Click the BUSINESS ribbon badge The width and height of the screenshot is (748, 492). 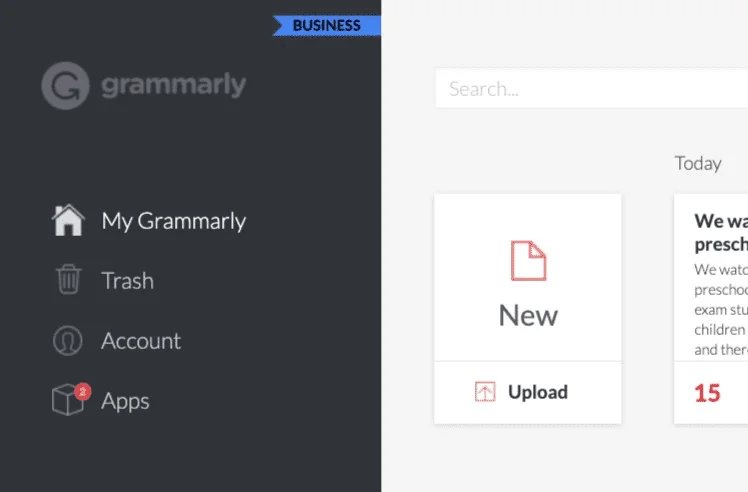click(x=327, y=25)
